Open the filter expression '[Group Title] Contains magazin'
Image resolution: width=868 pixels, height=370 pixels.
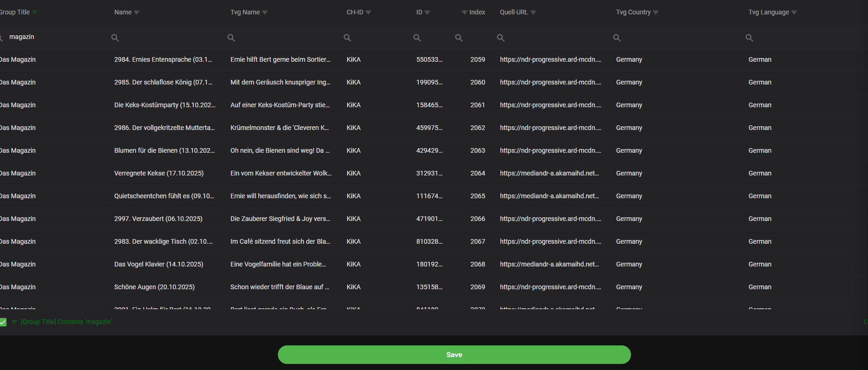tap(66, 322)
